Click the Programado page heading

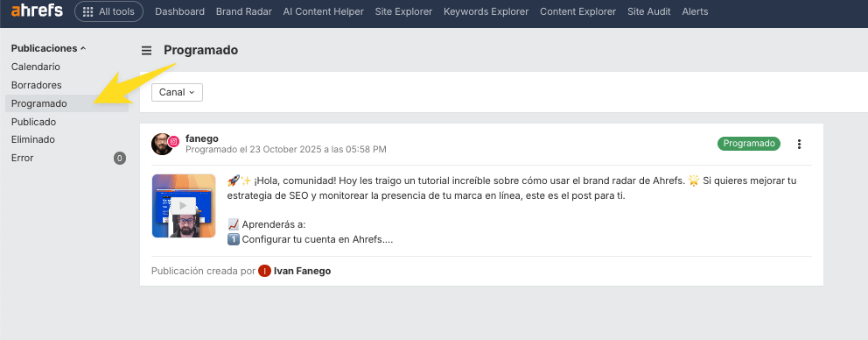coord(201,51)
